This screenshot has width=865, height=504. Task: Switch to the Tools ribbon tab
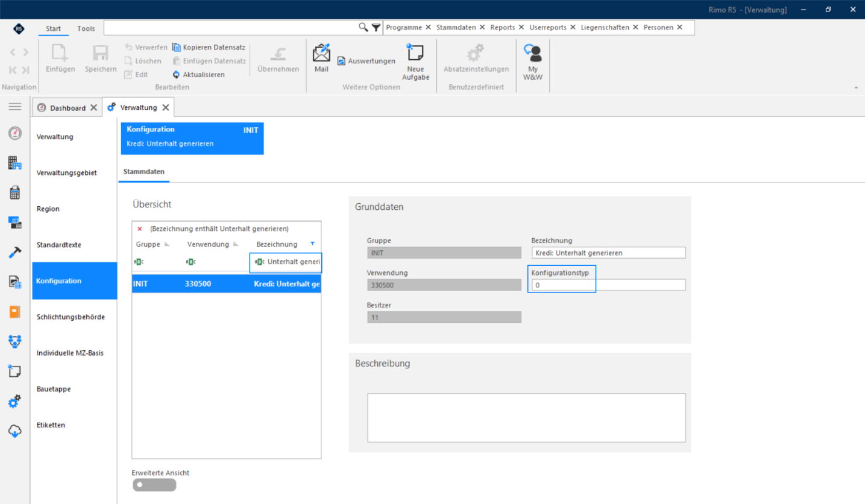point(86,28)
